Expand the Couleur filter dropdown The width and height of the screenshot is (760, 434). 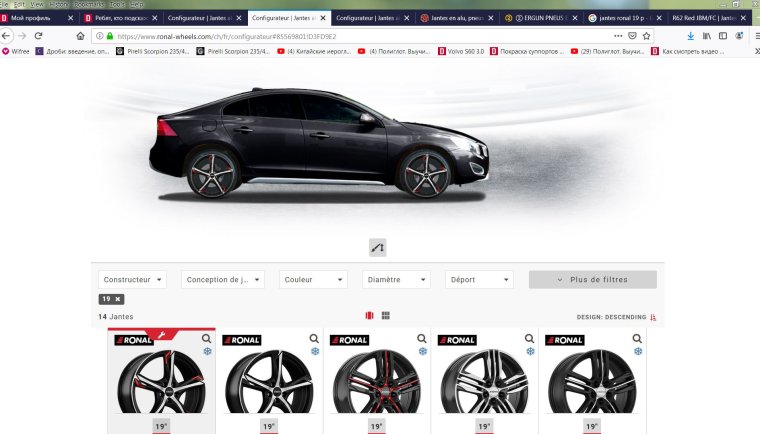(x=314, y=280)
